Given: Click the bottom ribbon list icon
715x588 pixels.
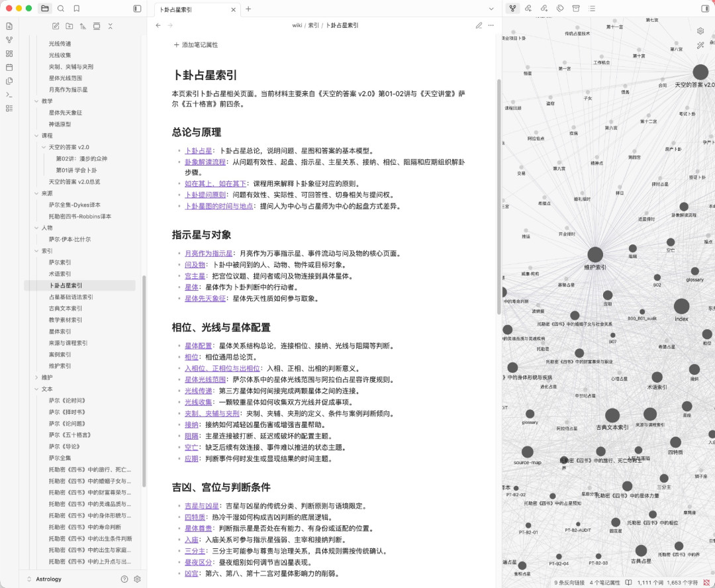Looking at the screenshot, I should pyautogui.click(x=9, y=109).
